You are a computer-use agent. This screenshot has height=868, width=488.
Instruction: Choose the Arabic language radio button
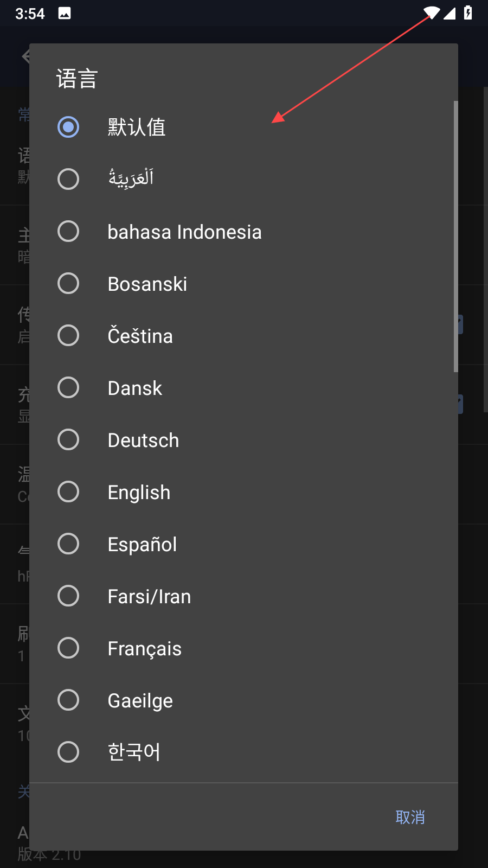[x=68, y=179]
